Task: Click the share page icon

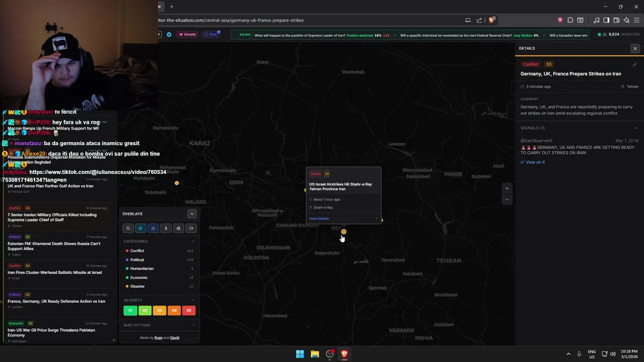Action: point(479,20)
